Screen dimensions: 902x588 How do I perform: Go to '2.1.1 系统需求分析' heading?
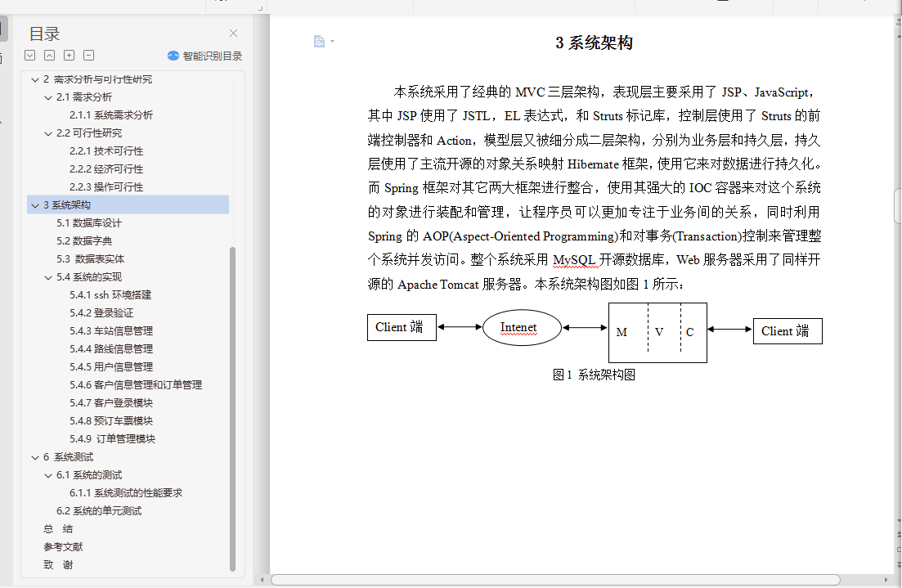[111, 115]
